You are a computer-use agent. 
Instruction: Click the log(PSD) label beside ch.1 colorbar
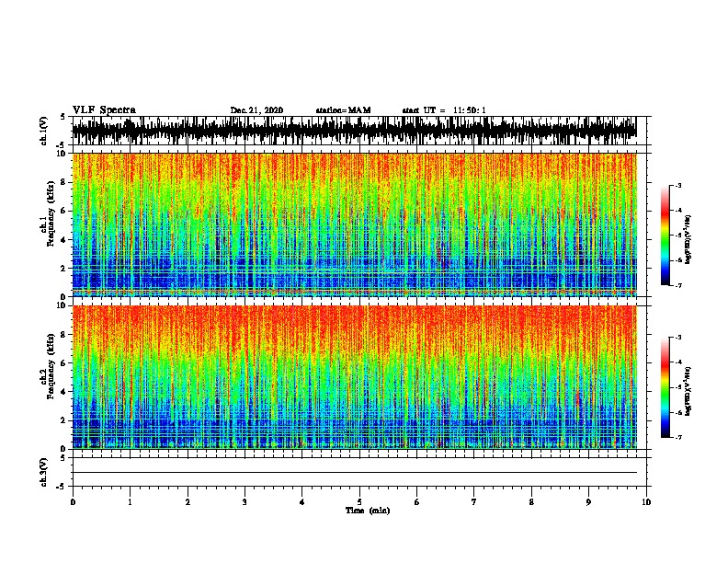click(688, 239)
